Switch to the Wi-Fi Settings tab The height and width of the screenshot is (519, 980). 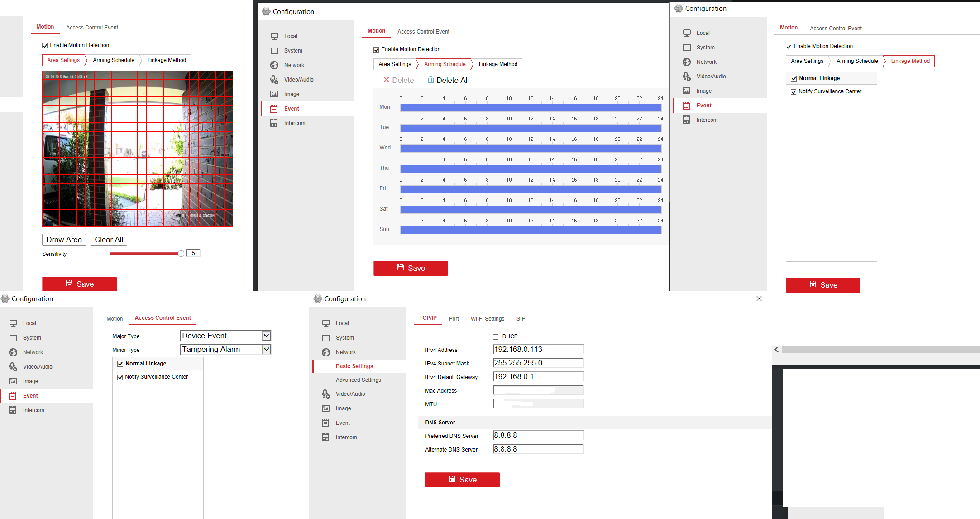click(487, 319)
